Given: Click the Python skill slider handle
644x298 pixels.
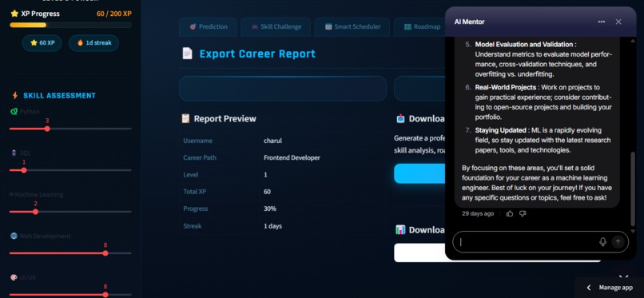Looking at the screenshot, I should pyautogui.click(x=47, y=129).
